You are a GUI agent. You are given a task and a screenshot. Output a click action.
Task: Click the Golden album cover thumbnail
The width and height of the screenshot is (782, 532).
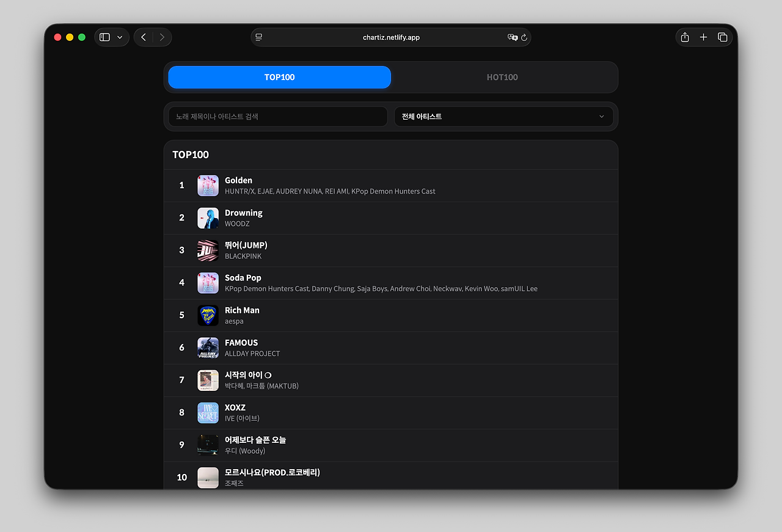click(x=208, y=186)
